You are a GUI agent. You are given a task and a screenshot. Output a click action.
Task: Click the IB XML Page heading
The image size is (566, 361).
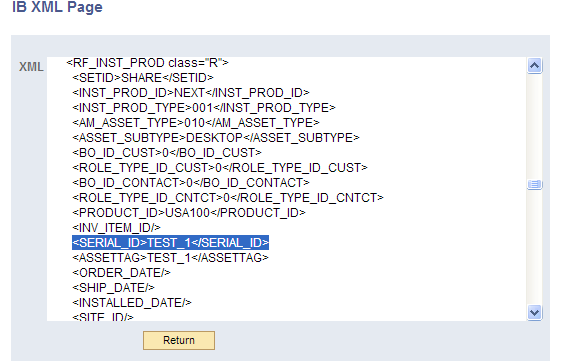[x=57, y=7]
